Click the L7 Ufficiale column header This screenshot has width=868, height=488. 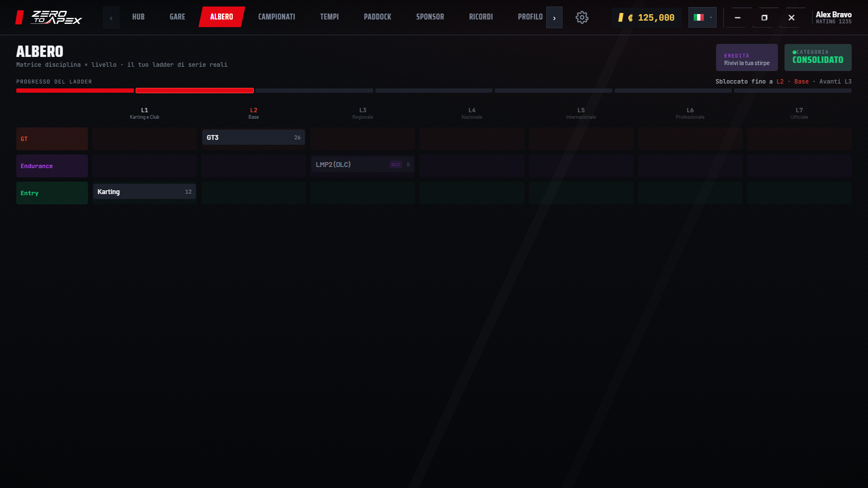(799, 113)
